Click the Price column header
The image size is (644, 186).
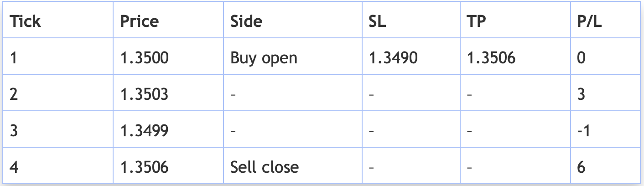coord(140,21)
